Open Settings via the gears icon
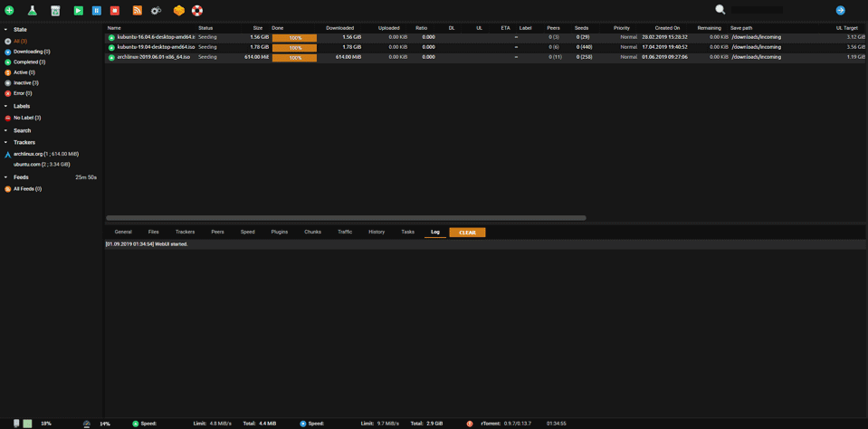The height and width of the screenshot is (429, 868). coord(156,11)
